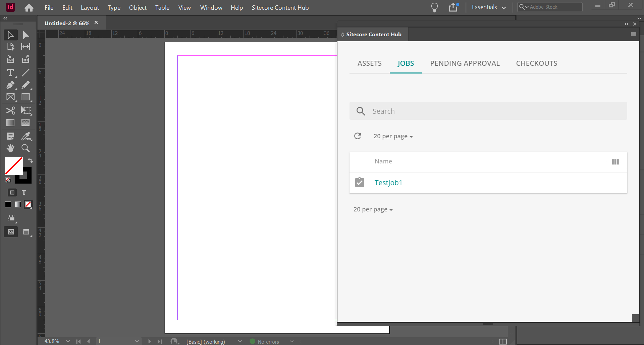Open the zoom level dropdown
This screenshot has height=345, width=644.
68,341
